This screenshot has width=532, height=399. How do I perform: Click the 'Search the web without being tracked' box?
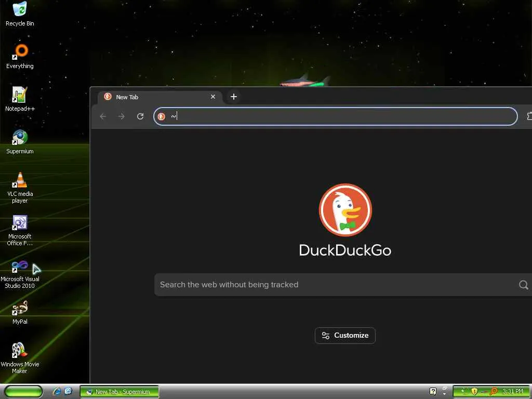pos(343,285)
